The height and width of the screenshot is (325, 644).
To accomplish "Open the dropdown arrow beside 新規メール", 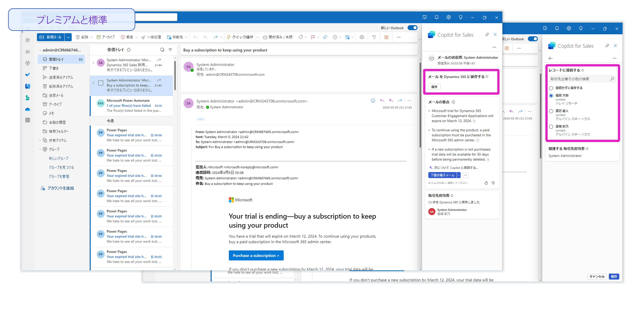I will (68, 37).
